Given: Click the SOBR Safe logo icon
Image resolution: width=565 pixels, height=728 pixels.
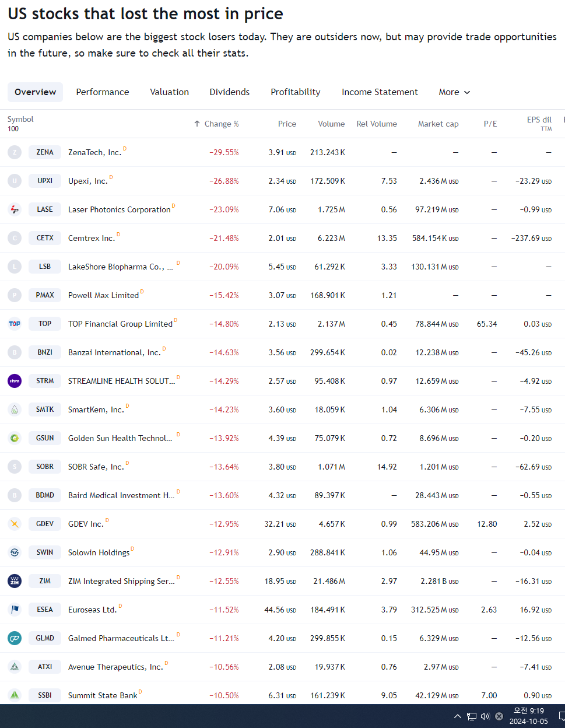Looking at the screenshot, I should [15, 467].
